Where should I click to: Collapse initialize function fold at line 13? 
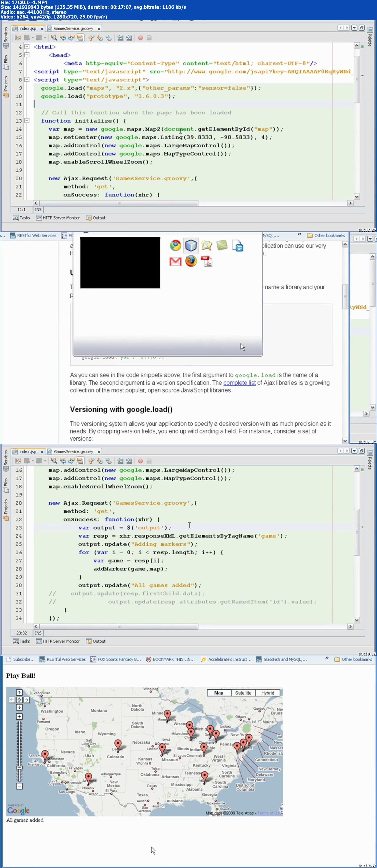[27, 121]
